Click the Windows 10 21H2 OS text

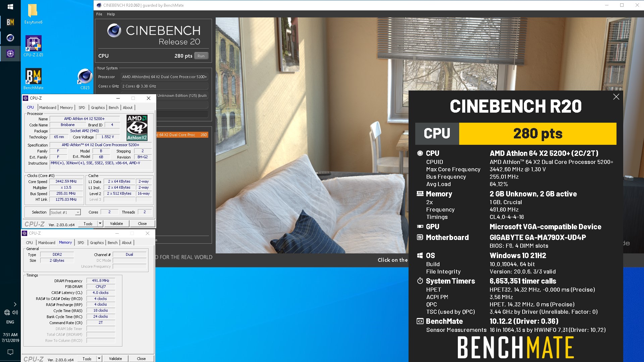518,256
